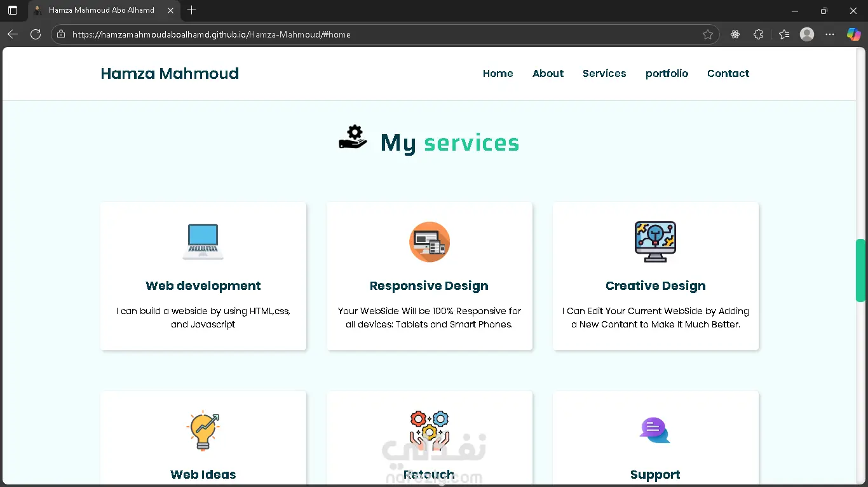The height and width of the screenshot is (487, 868).
Task: Click the Hamza Mahmoud site logo text
Action: pyautogui.click(x=170, y=73)
